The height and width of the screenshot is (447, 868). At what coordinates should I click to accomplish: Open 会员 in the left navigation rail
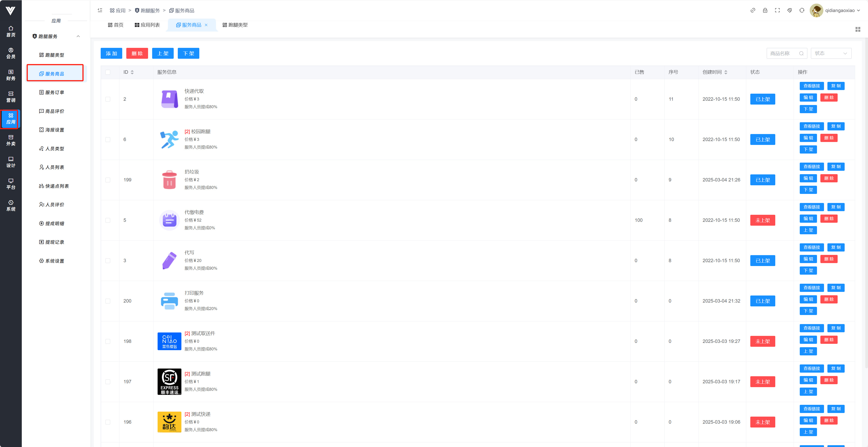pos(11,53)
